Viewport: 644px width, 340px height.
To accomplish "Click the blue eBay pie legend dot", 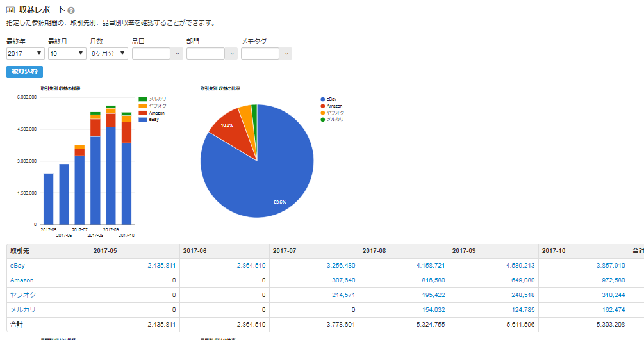I will pos(322,99).
